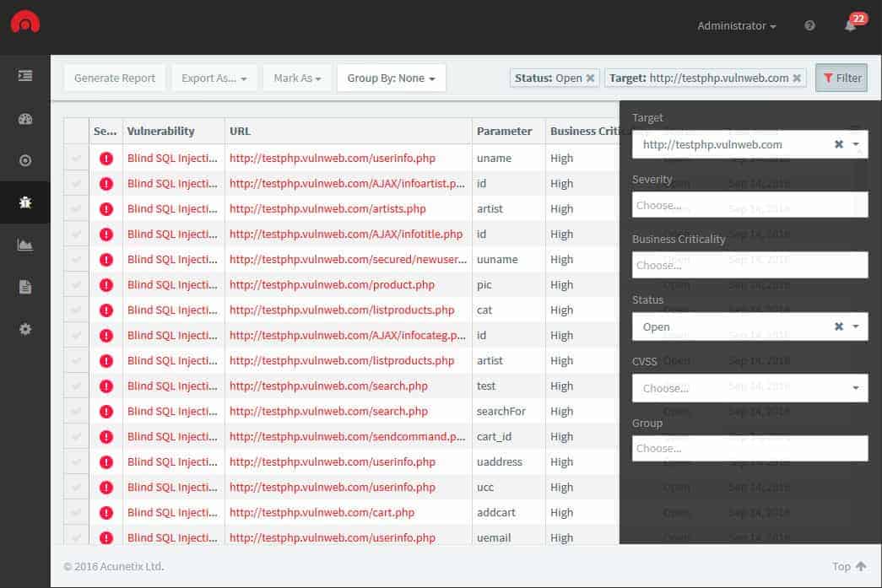Select checkbox for cart.php addcart row
882x588 pixels.
pyautogui.click(x=76, y=513)
